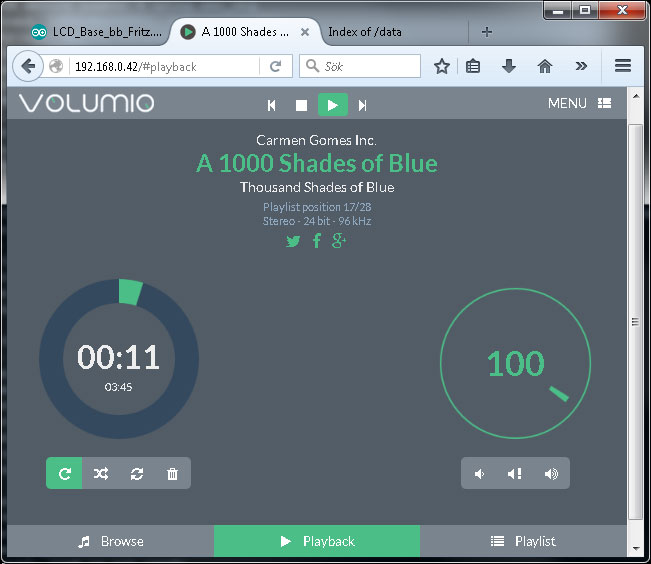Minimize the browser window
The width and height of the screenshot is (651, 564).
(558, 10)
